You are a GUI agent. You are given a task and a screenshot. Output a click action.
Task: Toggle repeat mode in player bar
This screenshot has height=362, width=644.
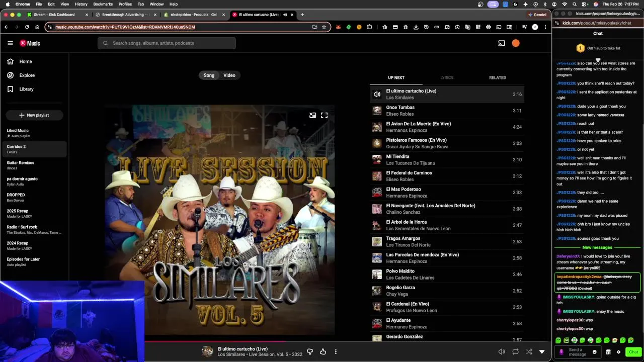pyautogui.click(x=516, y=351)
